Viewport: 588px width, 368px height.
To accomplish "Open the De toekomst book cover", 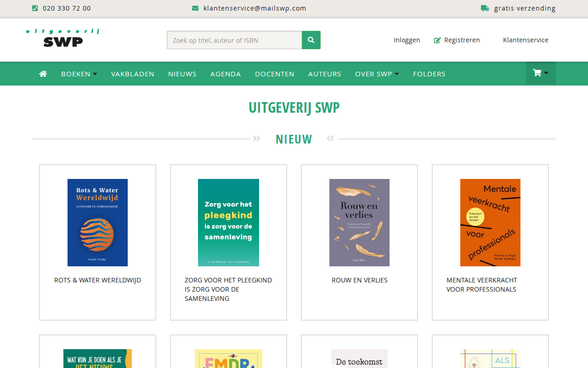I will pyautogui.click(x=359, y=358).
